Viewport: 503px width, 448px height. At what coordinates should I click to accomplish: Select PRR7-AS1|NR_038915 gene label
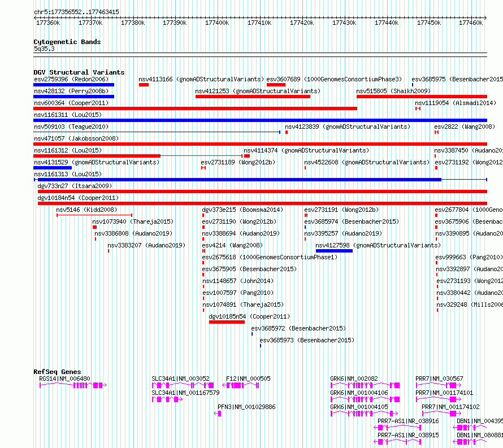[x=408, y=435]
